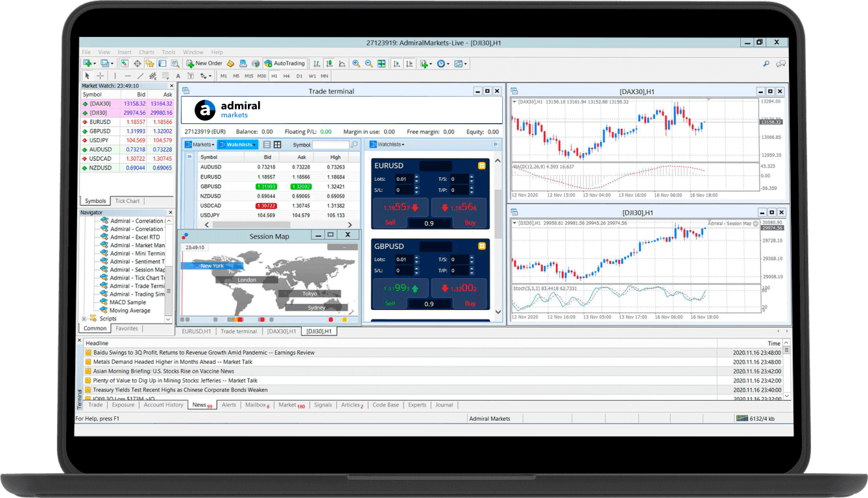Click the chat bubbles icon
The height and width of the screenshot is (498, 868).
coord(780,64)
